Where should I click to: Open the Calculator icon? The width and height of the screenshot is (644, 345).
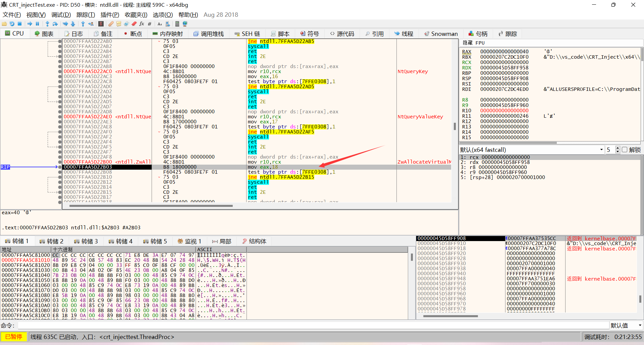point(177,24)
